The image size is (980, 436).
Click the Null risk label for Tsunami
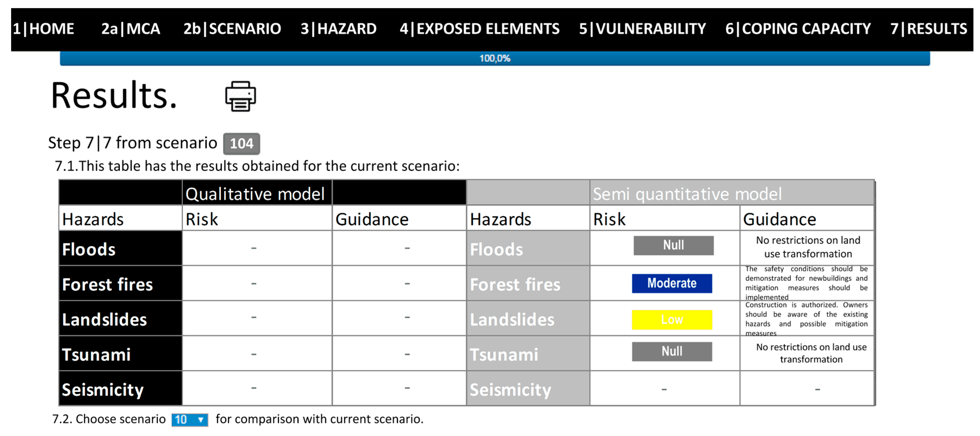[x=672, y=351]
